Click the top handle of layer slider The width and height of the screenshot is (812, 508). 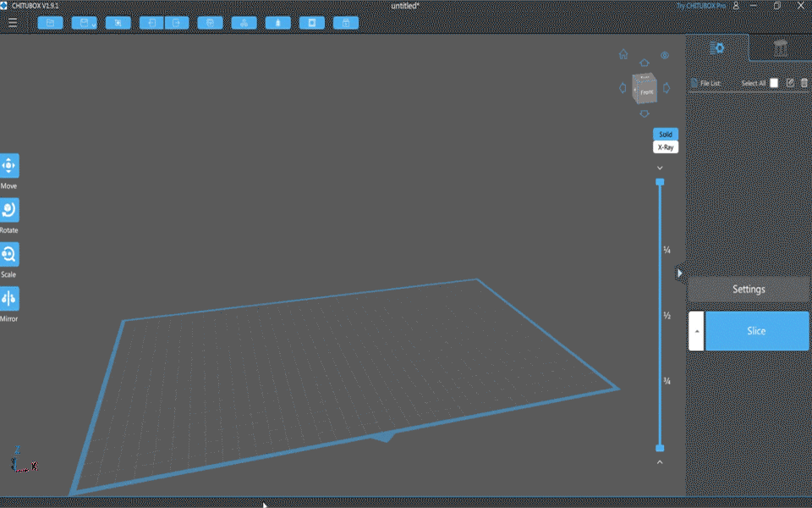point(661,182)
